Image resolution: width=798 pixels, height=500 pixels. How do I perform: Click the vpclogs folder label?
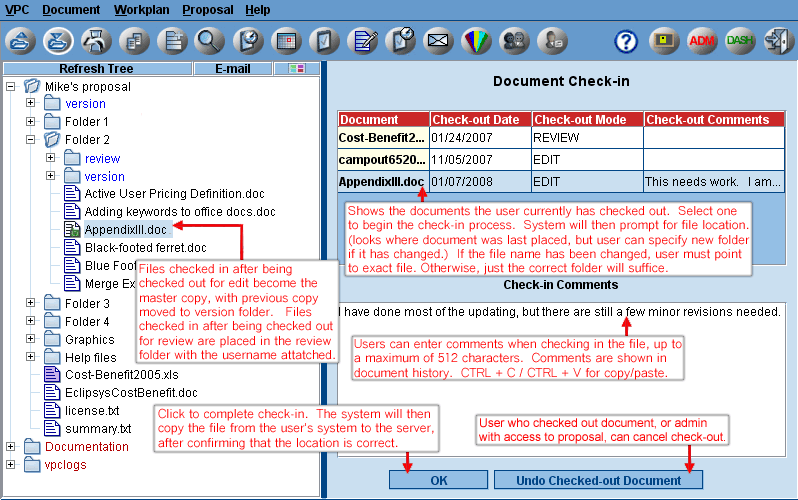pyautogui.click(x=66, y=464)
